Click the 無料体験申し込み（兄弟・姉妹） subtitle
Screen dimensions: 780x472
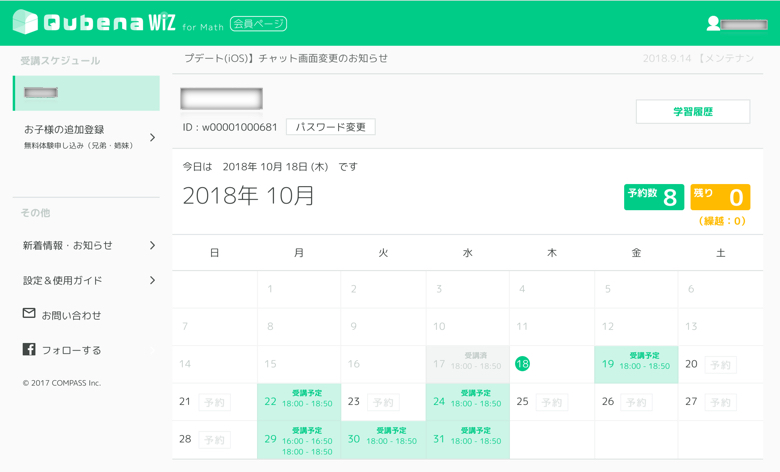tap(78, 146)
